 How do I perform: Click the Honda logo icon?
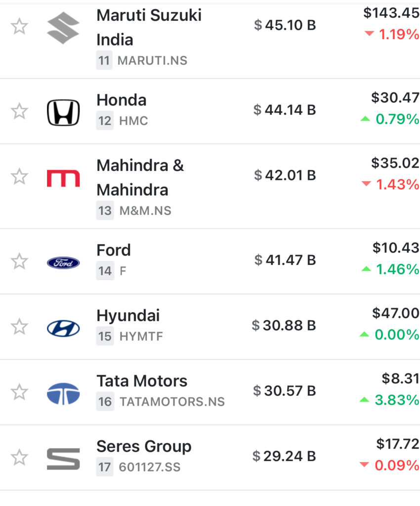point(63,112)
